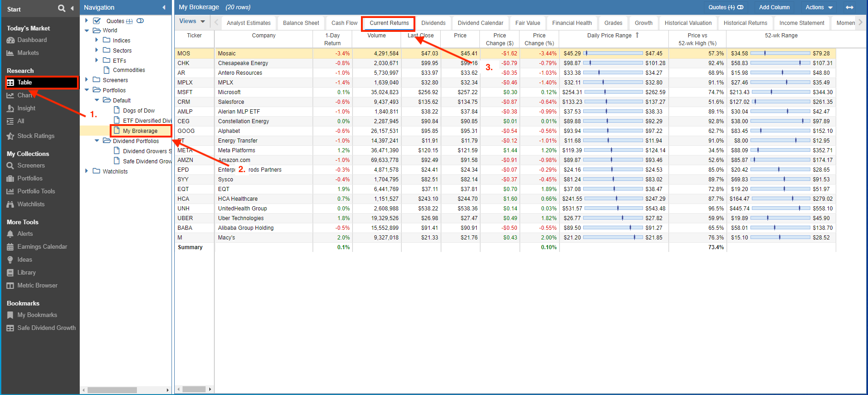
Task: Expand the Indices folder
Action: 97,40
